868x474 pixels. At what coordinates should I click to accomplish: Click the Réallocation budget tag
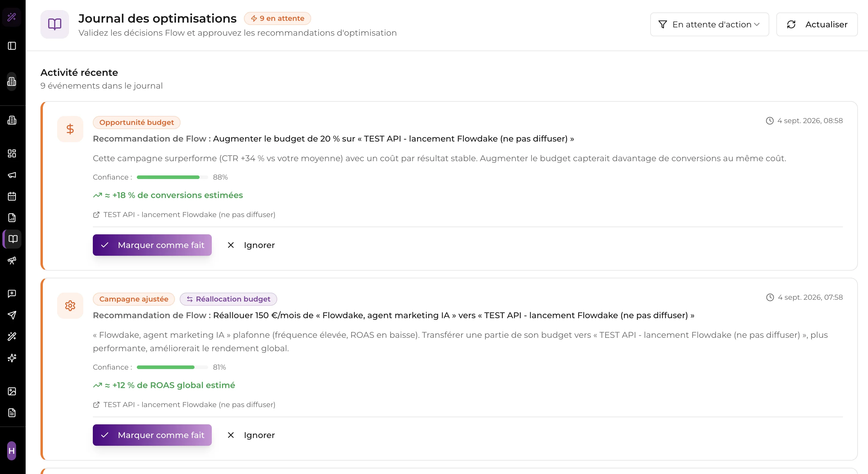(228, 299)
